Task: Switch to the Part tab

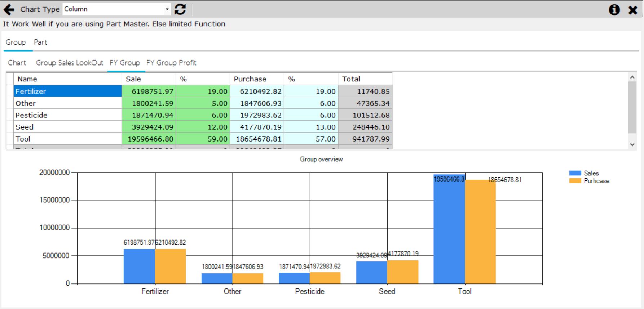Action: click(40, 42)
